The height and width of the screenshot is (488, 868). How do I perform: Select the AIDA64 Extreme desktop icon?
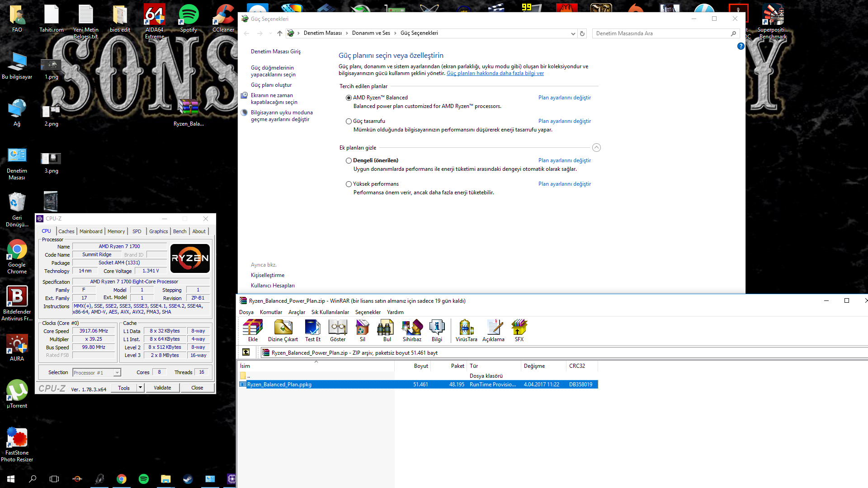pos(155,21)
